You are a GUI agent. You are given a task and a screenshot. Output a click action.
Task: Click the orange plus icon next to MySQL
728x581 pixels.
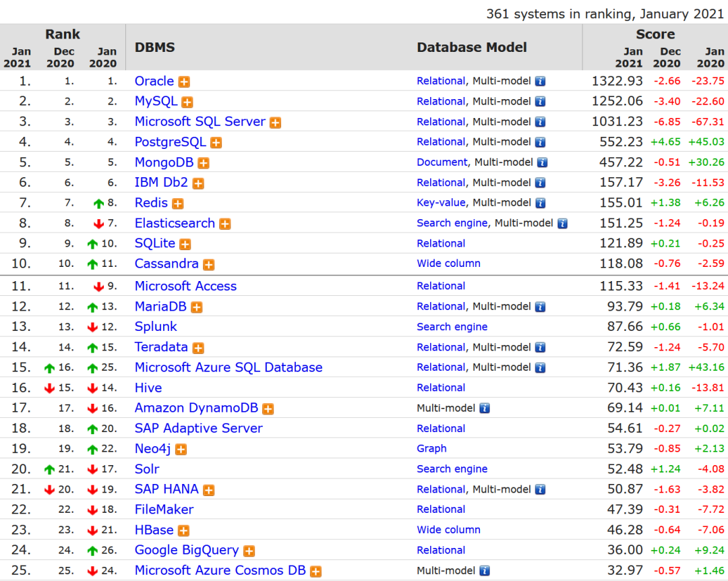tap(187, 102)
